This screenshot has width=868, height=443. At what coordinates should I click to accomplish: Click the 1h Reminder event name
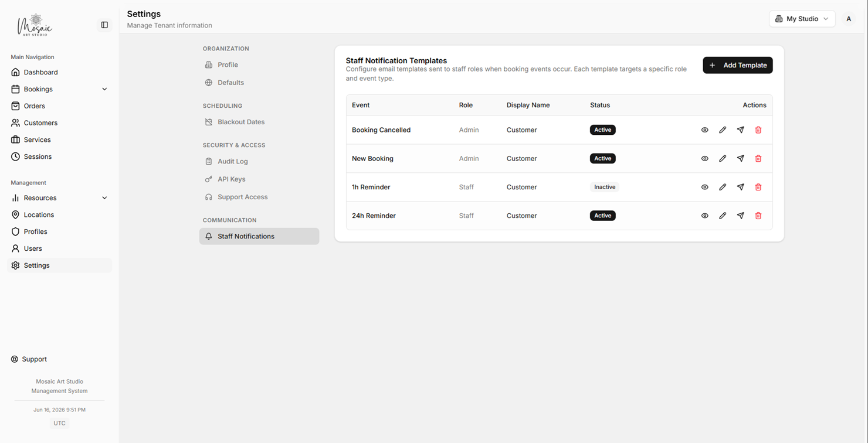click(371, 188)
